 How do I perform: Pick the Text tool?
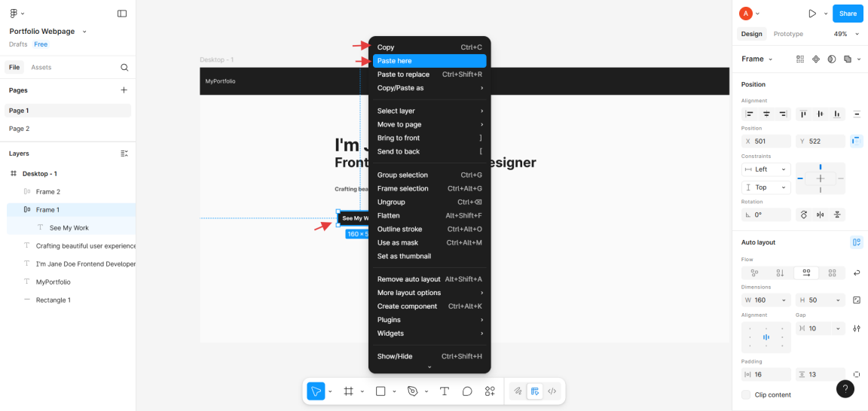[445, 391]
